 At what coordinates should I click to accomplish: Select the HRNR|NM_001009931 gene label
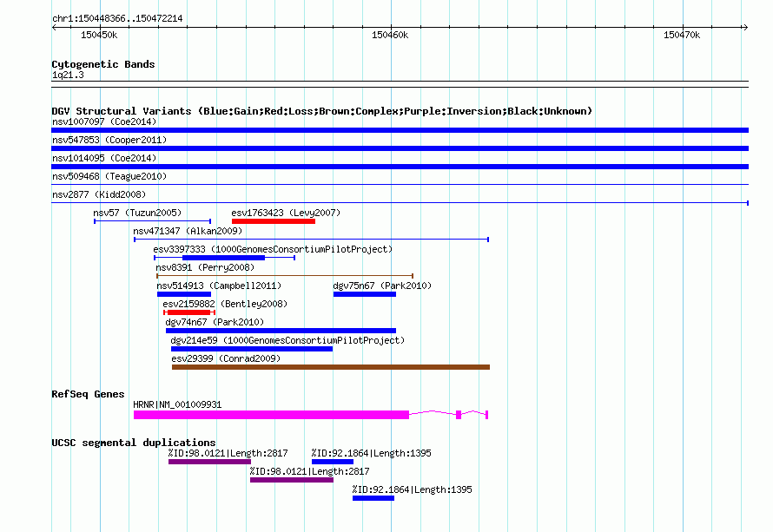coord(177,404)
